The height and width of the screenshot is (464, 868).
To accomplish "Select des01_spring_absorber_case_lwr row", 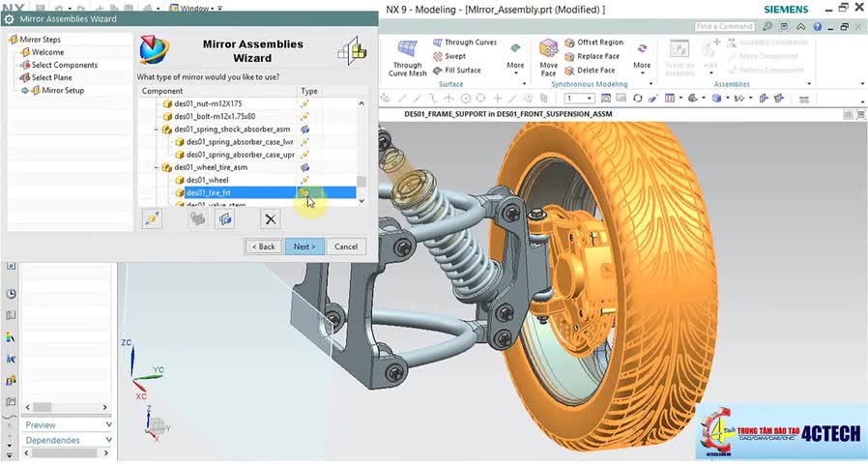I will pyautogui.click(x=246, y=142).
